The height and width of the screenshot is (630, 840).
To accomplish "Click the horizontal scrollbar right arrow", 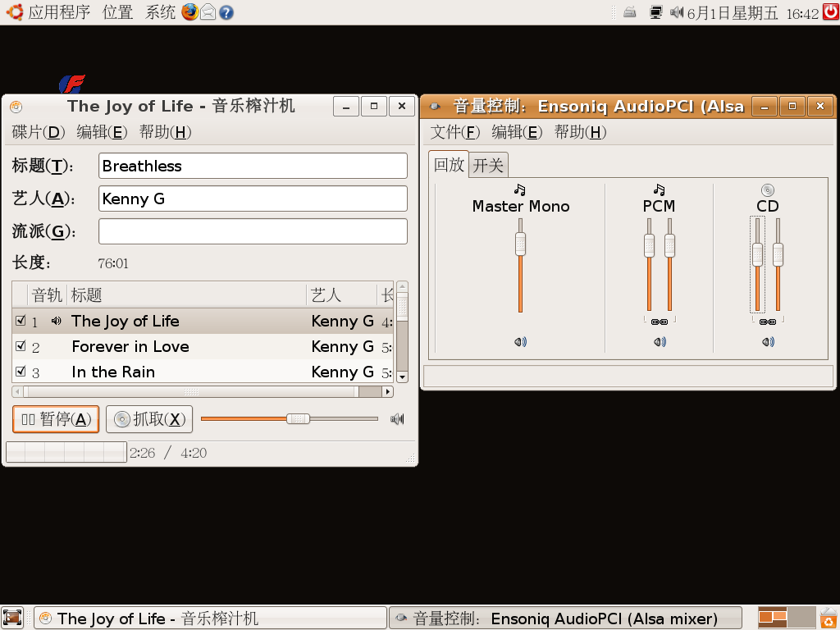I will pos(388,391).
